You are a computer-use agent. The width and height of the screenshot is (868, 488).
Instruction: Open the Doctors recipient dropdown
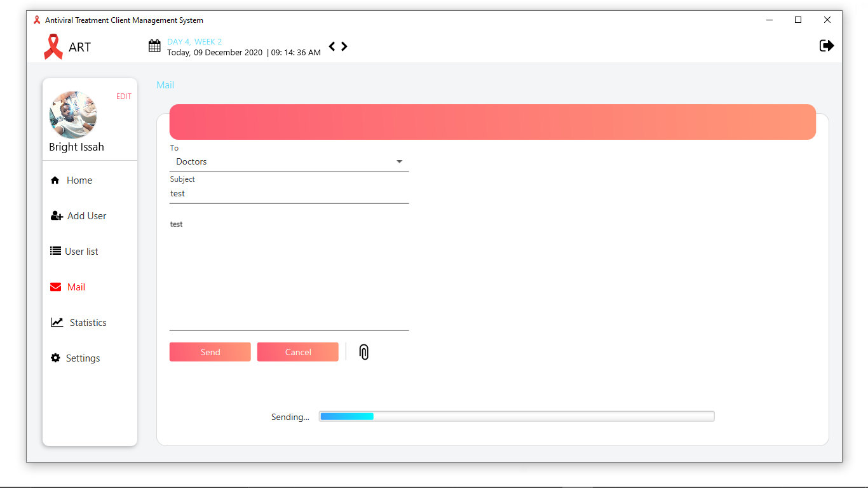pyautogui.click(x=399, y=161)
